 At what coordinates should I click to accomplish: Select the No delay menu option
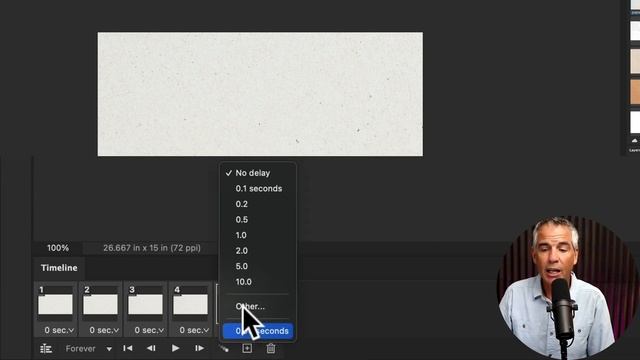coord(258,173)
